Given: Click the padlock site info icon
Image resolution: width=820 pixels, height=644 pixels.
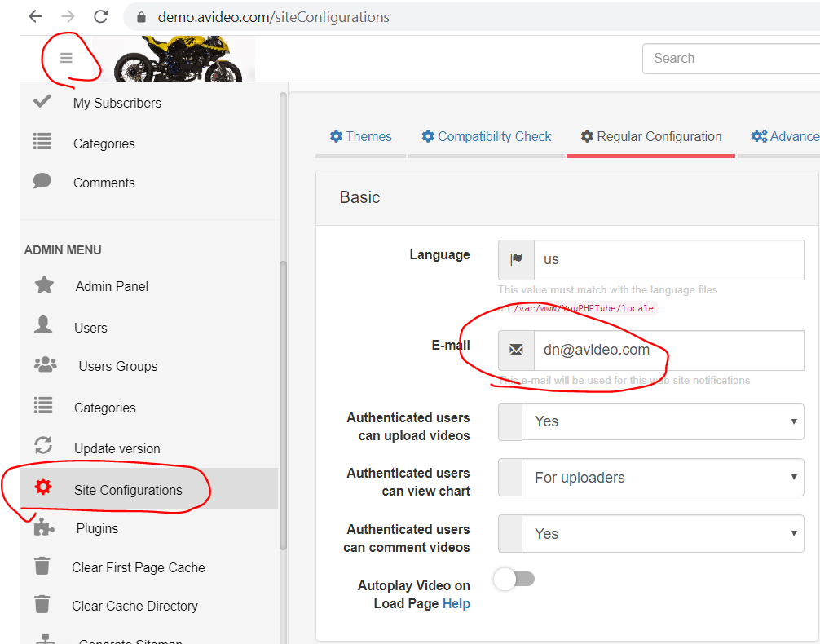Looking at the screenshot, I should (141, 17).
